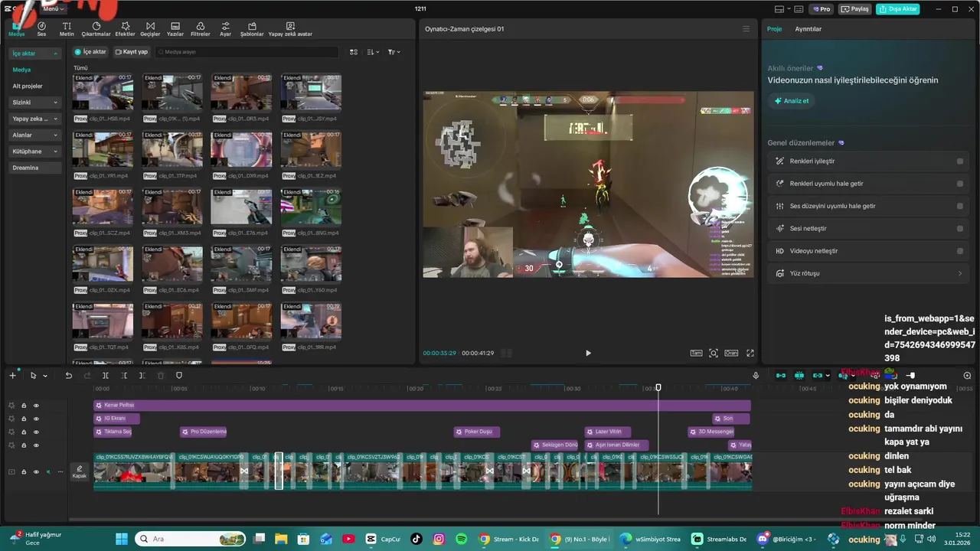Select Alt projeler in the sidebar
The width and height of the screenshot is (980, 551).
click(28, 86)
